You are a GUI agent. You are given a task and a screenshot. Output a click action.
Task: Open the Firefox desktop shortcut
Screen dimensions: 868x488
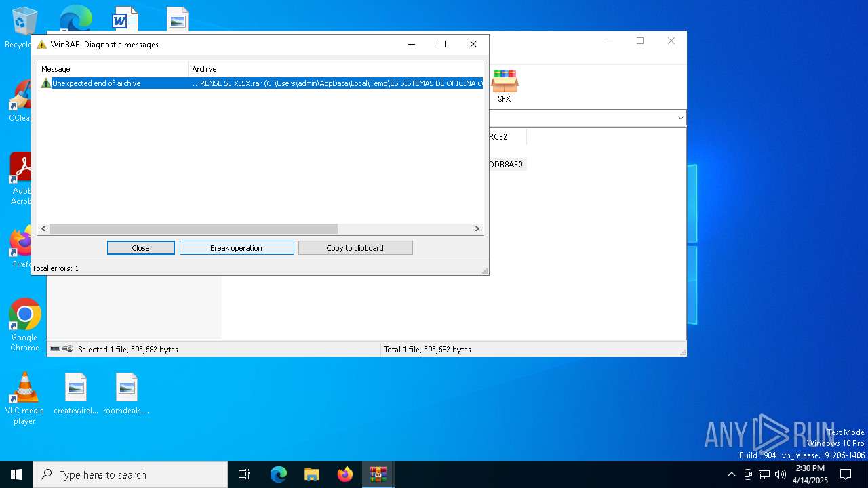20,247
